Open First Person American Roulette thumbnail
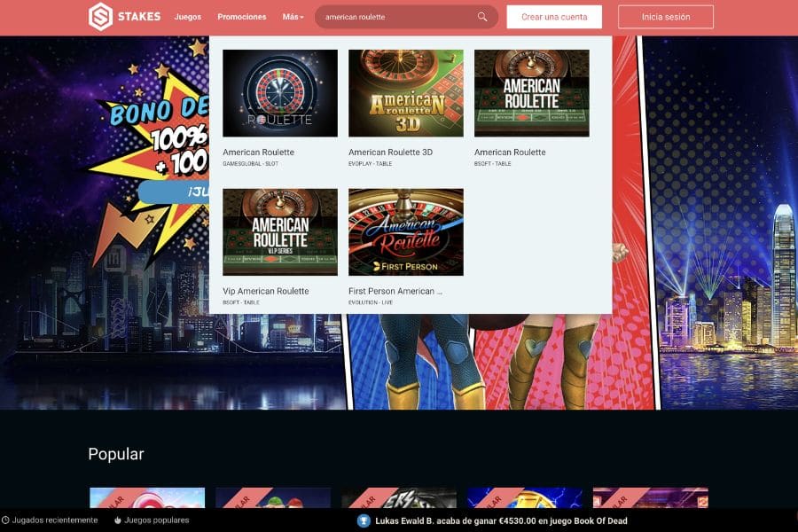Screen dimensions: 798x532 (406, 231)
